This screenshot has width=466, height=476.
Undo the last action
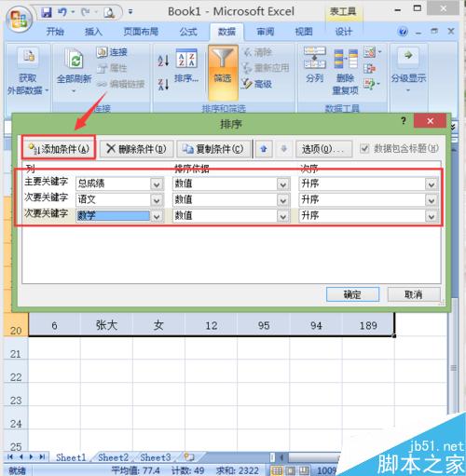[x=62, y=12]
